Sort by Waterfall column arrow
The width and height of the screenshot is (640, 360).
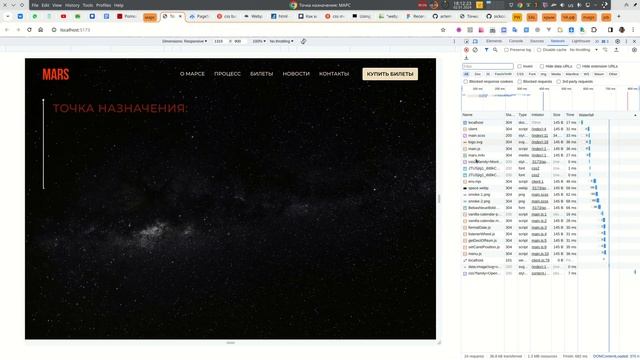[x=635, y=115]
